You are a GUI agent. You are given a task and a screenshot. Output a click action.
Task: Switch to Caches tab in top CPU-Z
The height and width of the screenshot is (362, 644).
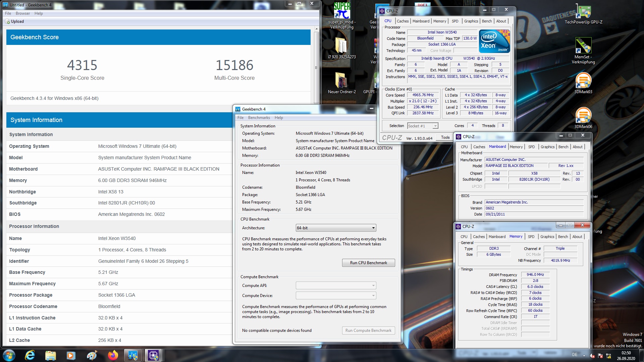402,21
